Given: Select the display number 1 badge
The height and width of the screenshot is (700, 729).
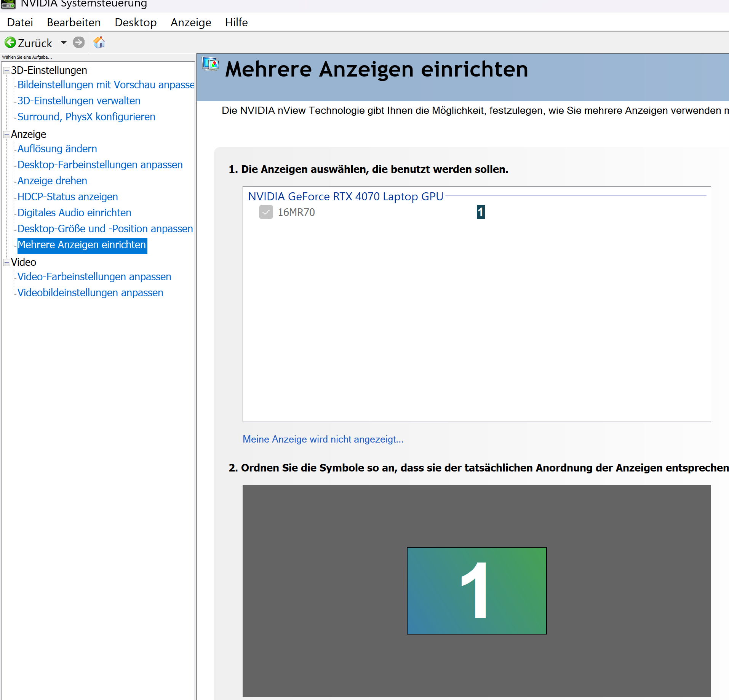Looking at the screenshot, I should coord(481,212).
